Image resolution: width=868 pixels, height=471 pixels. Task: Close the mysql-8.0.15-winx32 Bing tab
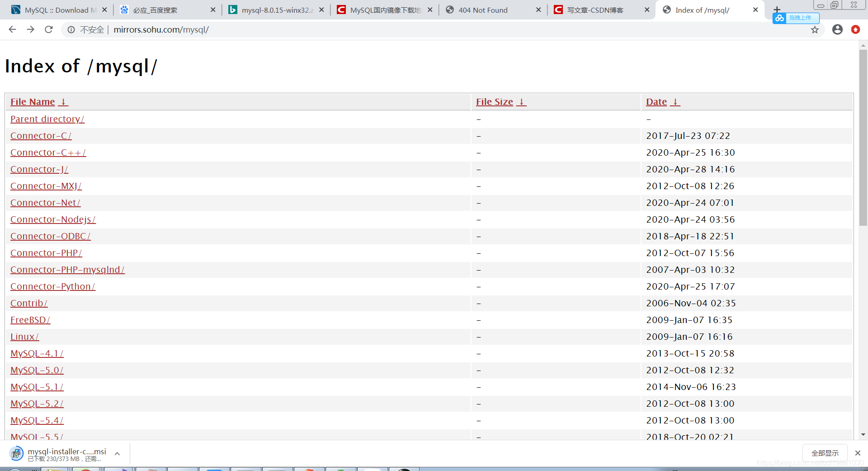pos(321,10)
